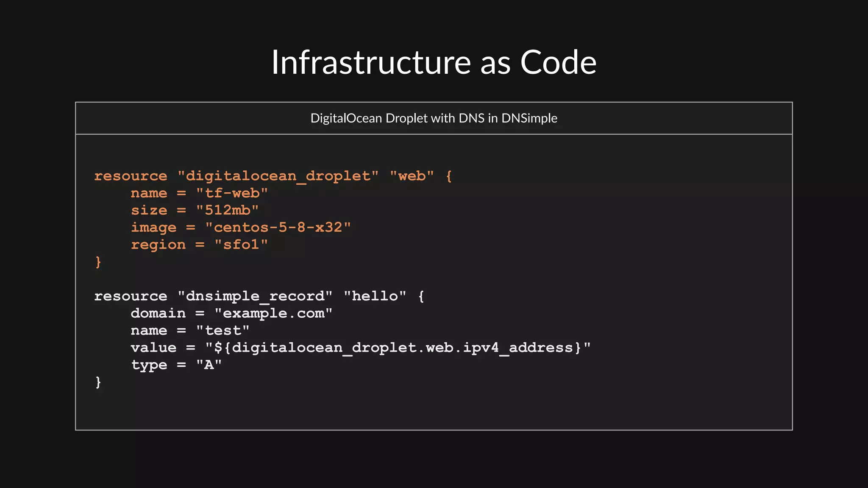Click the slide title "Infrastructure as Code"
The width and height of the screenshot is (868, 488).
434,62
